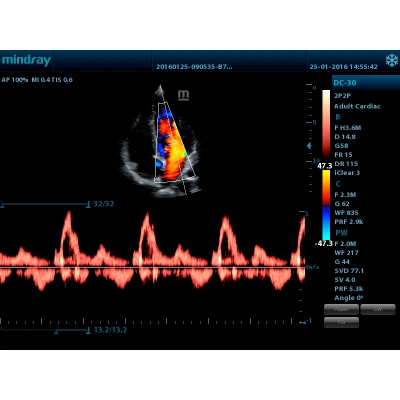Click the color Doppler velocity scale bar

click(x=326, y=205)
